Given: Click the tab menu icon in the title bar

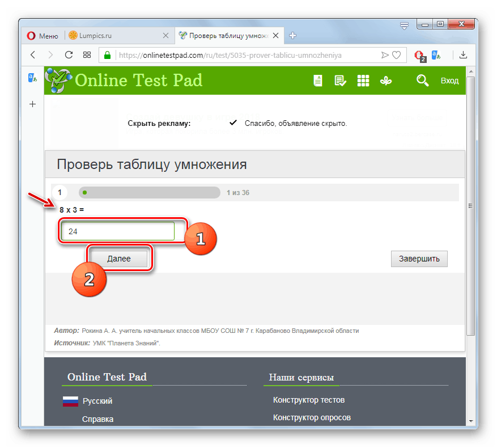Looking at the screenshot, I should pyautogui.click(x=404, y=26).
